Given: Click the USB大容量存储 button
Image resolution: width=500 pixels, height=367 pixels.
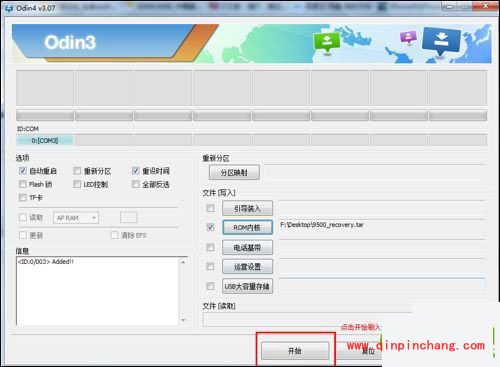Looking at the screenshot, I should click(247, 286).
